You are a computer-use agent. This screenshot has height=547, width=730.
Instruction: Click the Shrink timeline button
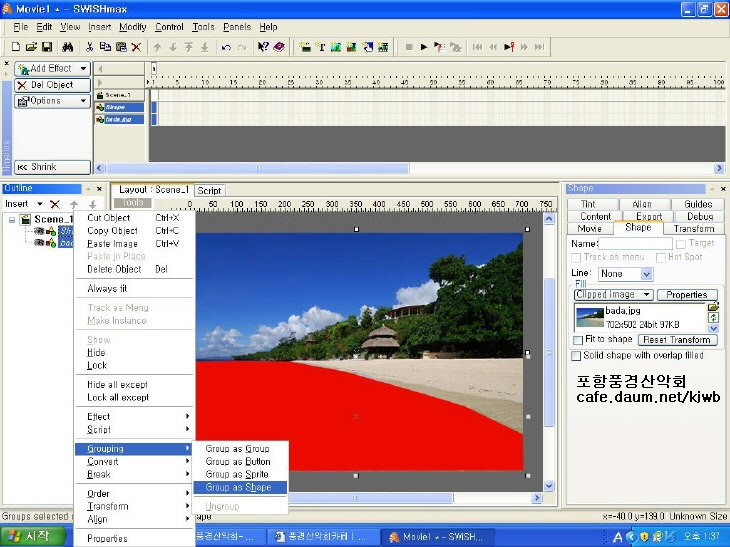52,167
